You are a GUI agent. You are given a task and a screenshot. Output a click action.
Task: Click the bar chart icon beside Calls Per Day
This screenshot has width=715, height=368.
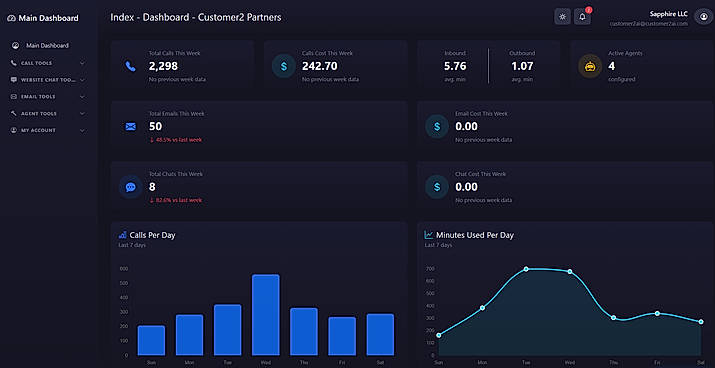(122, 235)
